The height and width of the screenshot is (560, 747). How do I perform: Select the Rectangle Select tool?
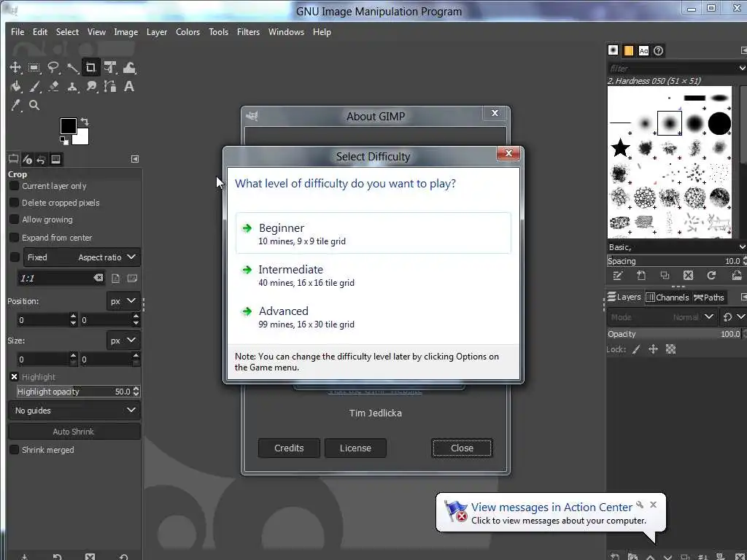34,68
